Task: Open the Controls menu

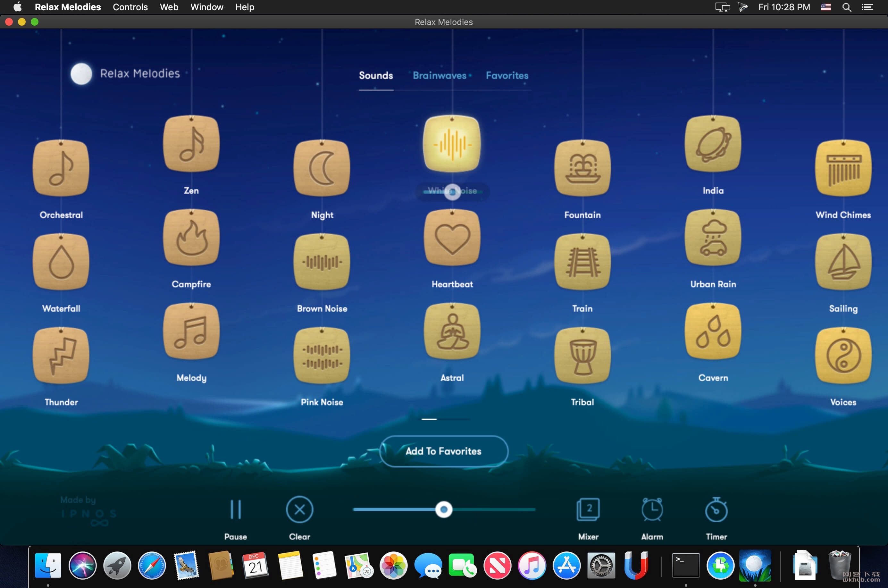Action: click(130, 7)
